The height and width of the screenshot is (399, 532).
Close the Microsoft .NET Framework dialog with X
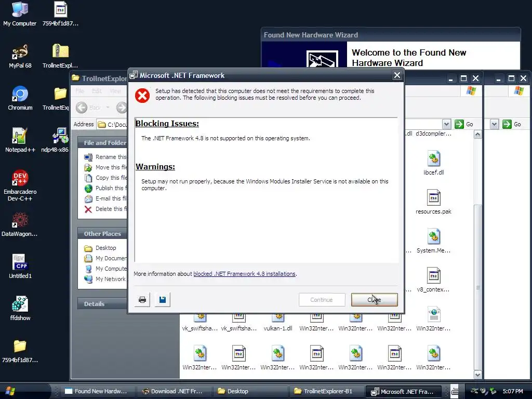397,75
